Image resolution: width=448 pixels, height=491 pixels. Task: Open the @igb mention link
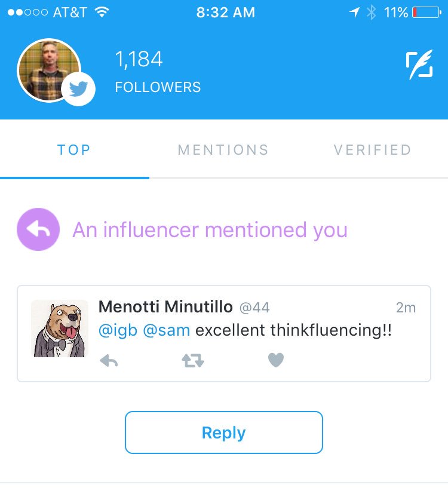(118, 330)
